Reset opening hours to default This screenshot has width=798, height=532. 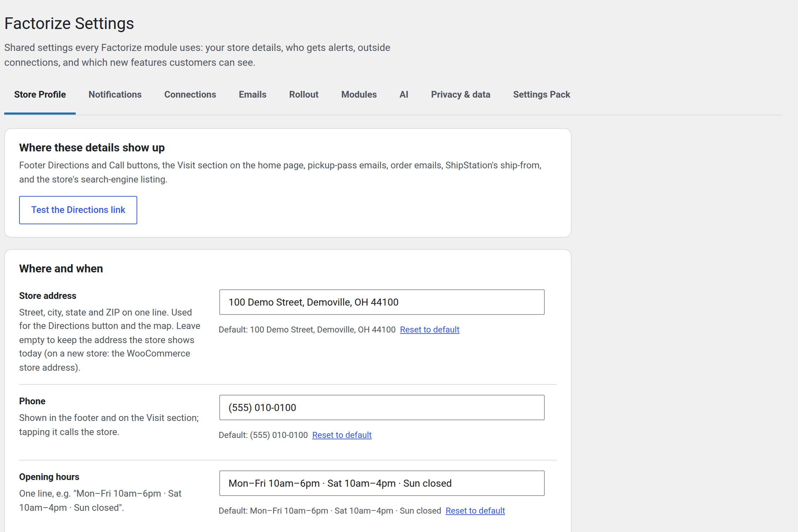coord(475,511)
